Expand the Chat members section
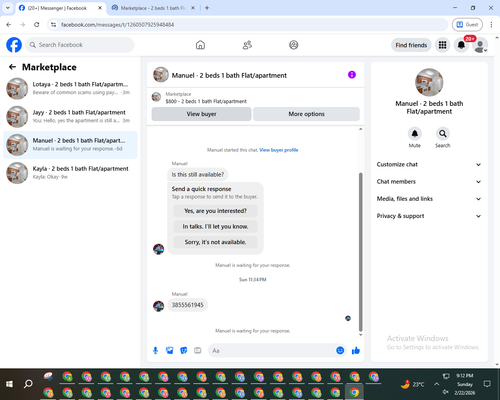The width and height of the screenshot is (500, 400). click(429, 182)
